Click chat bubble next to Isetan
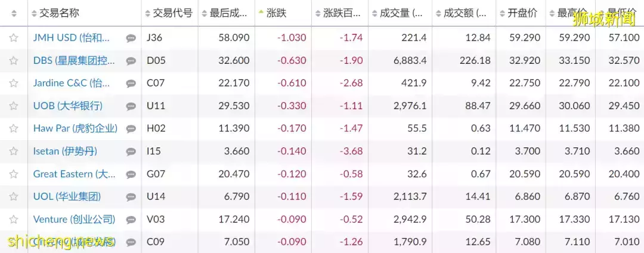The image size is (644, 253). [131, 152]
